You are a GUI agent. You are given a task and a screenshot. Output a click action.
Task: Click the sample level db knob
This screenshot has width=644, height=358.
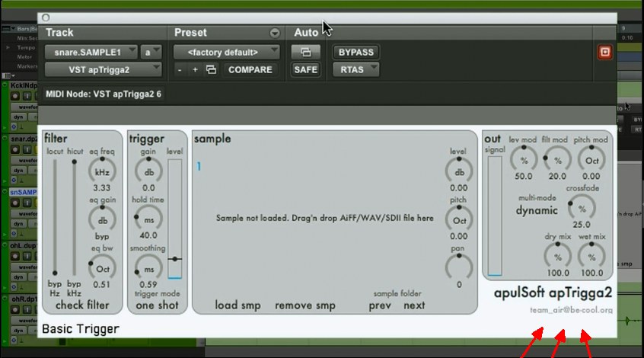[x=459, y=171]
